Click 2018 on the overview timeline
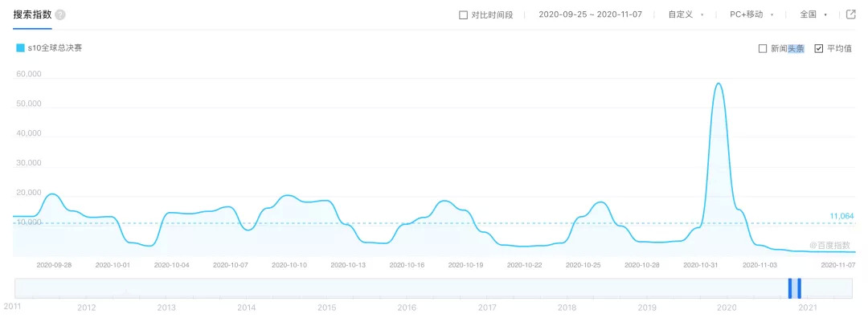Image resolution: width=868 pixels, height=322 pixels. (x=567, y=308)
